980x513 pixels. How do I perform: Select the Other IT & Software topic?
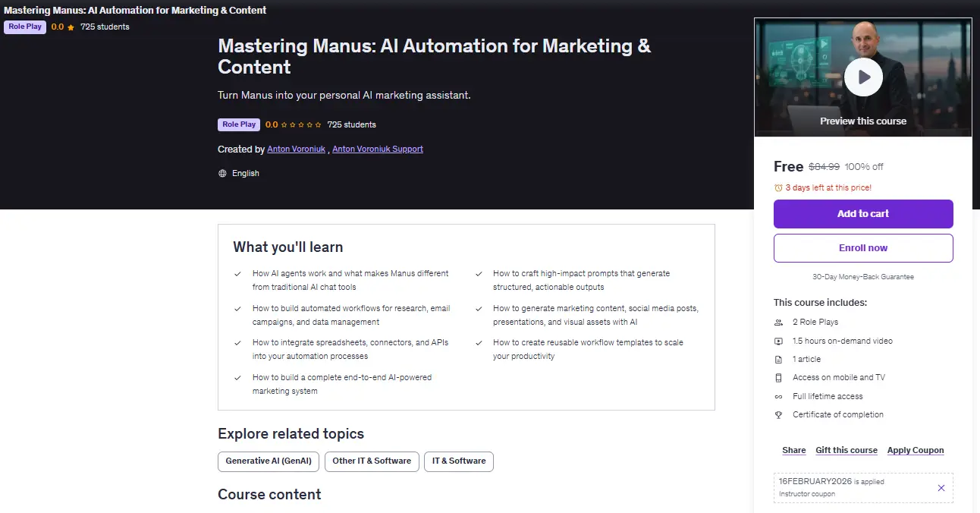coord(372,461)
